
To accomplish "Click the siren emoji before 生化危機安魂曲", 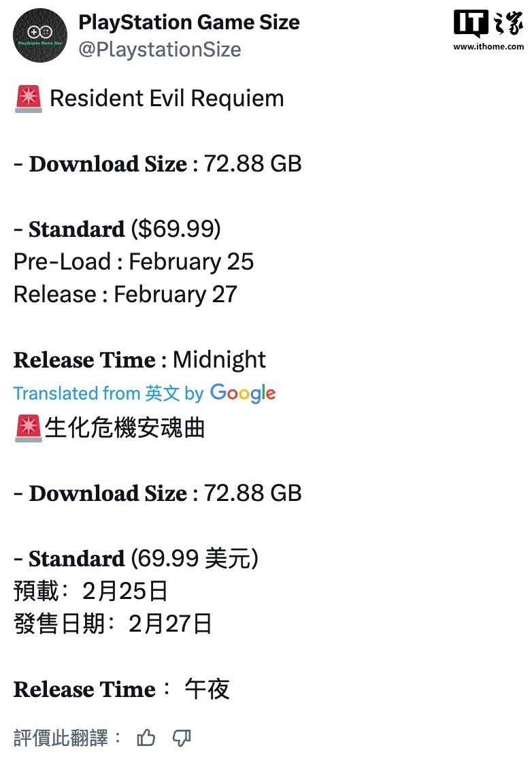I will [28, 429].
